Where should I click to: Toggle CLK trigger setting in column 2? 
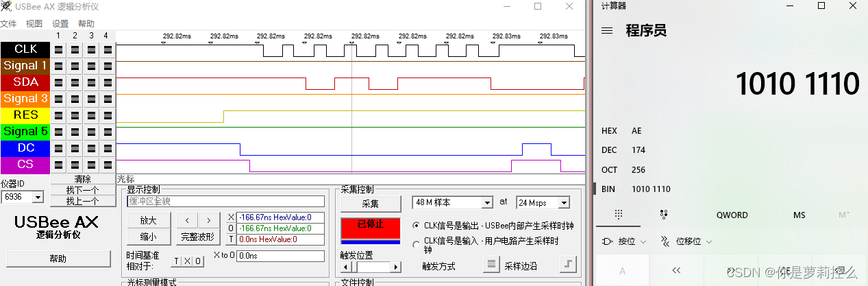(75, 49)
